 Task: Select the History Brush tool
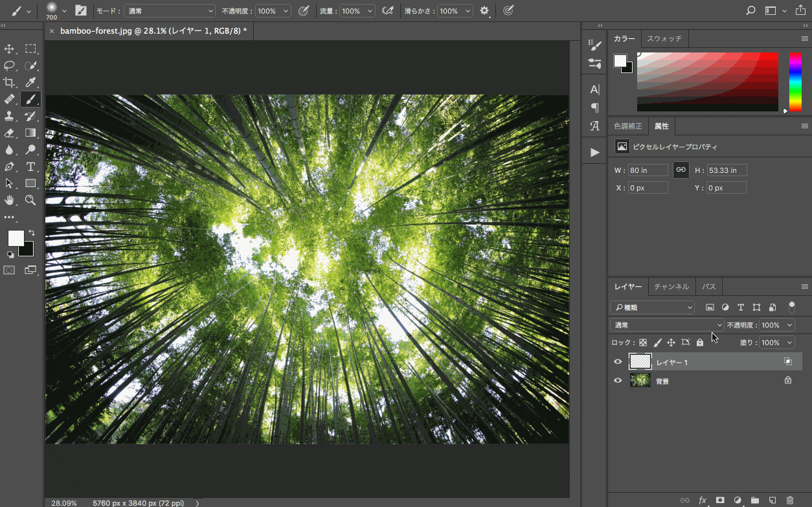pos(30,116)
